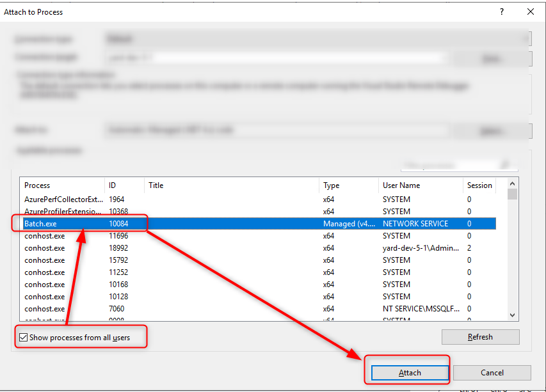Click the process list scroll down arrow
Screen dimensions: 546x392
511,315
